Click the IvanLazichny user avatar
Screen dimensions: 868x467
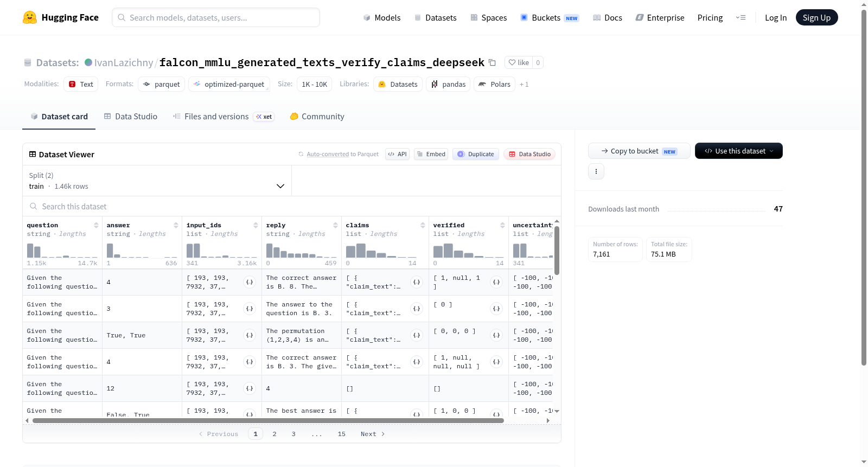(x=88, y=62)
